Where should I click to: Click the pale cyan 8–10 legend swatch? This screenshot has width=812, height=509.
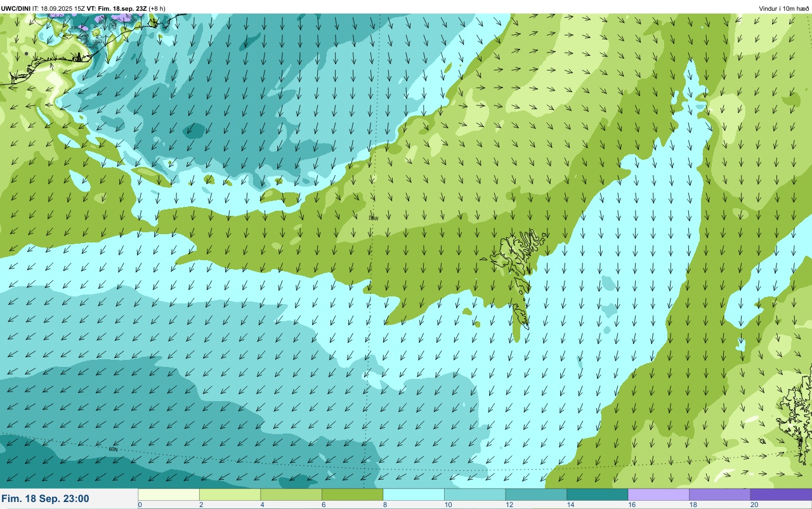click(414, 494)
